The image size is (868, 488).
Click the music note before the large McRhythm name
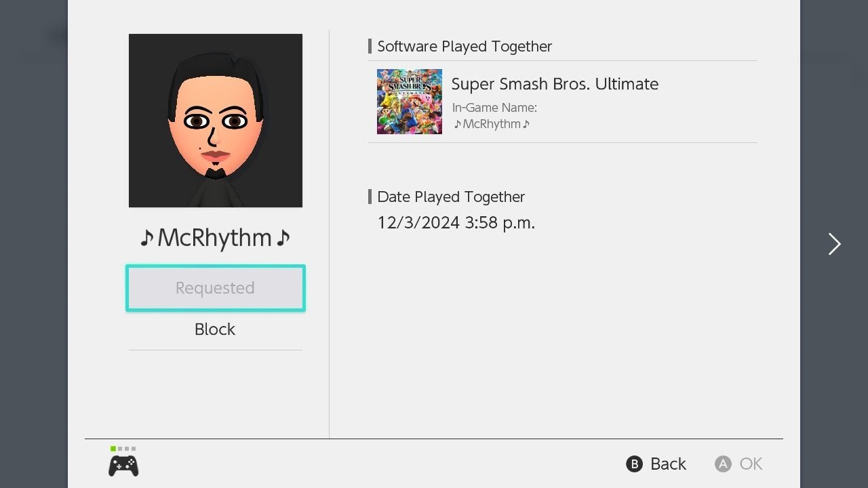[146, 238]
